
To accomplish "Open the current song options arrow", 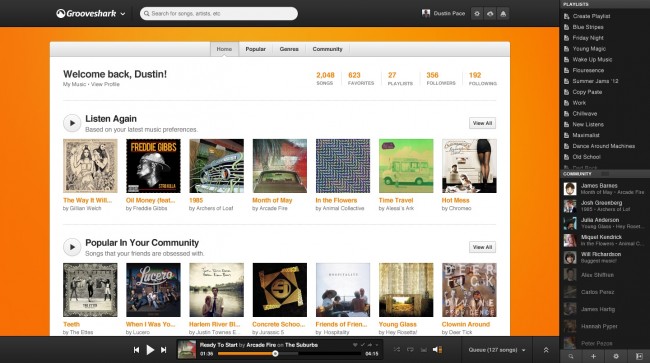I will point(376,345).
